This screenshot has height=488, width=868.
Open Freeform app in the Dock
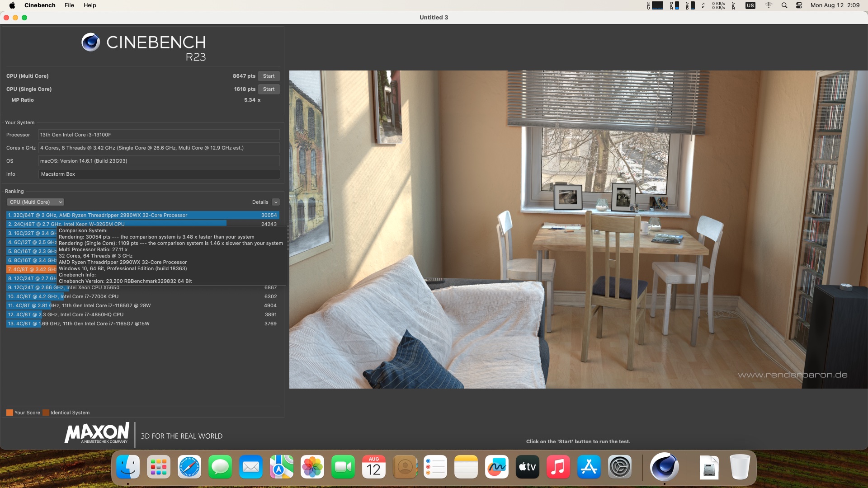click(496, 467)
